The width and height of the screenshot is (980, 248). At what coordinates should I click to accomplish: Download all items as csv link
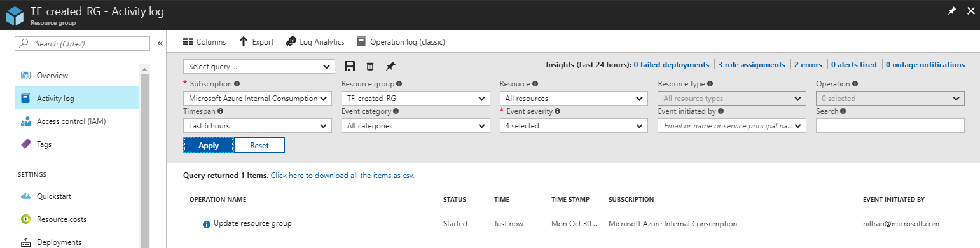pyautogui.click(x=343, y=175)
